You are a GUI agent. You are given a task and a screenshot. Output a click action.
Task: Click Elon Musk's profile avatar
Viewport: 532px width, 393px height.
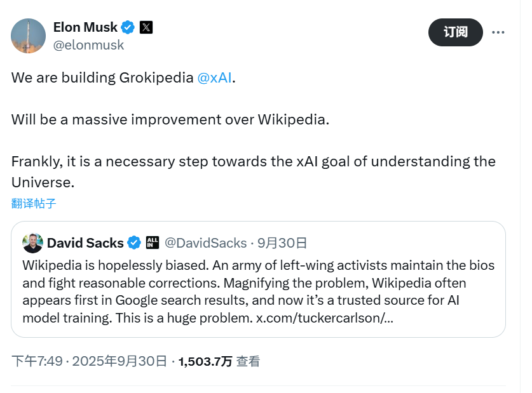point(29,36)
